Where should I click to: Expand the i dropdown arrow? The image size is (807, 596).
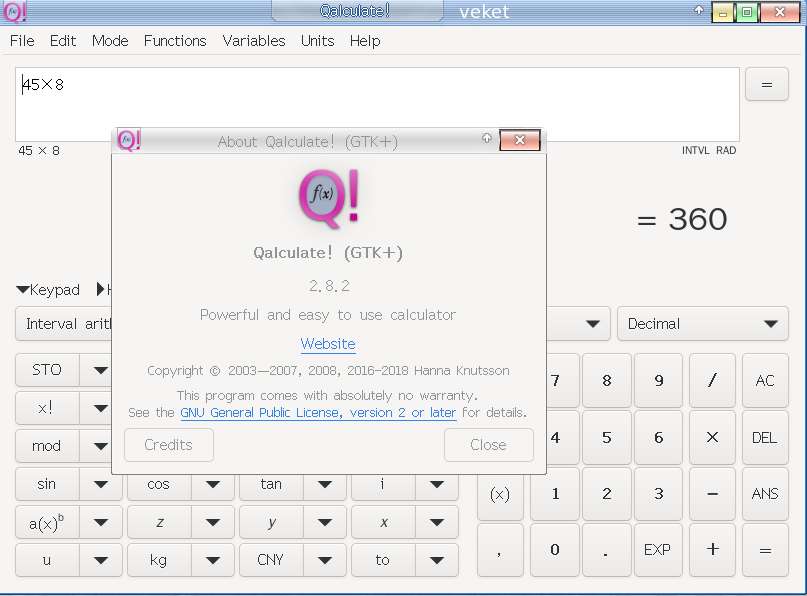click(x=437, y=484)
